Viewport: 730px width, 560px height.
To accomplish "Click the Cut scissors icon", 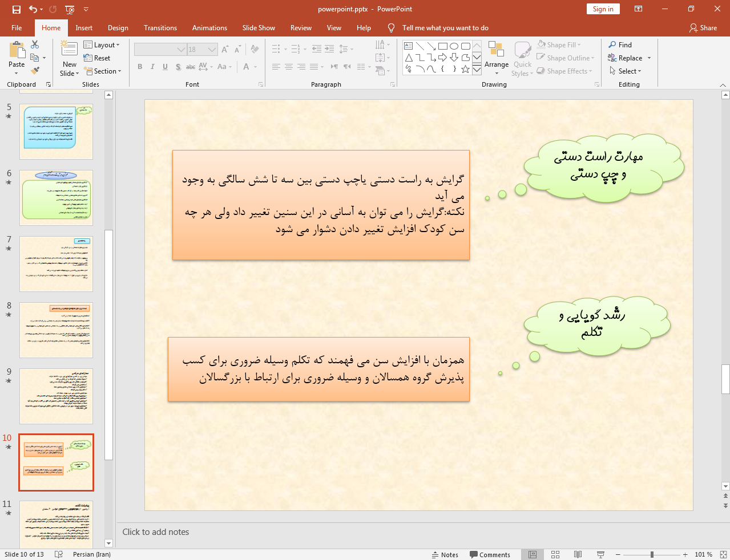I will point(35,44).
